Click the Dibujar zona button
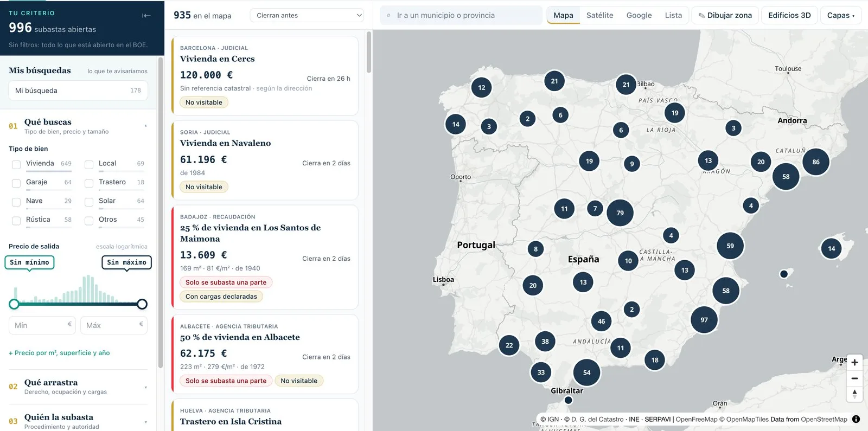The image size is (868, 431). pyautogui.click(x=725, y=15)
